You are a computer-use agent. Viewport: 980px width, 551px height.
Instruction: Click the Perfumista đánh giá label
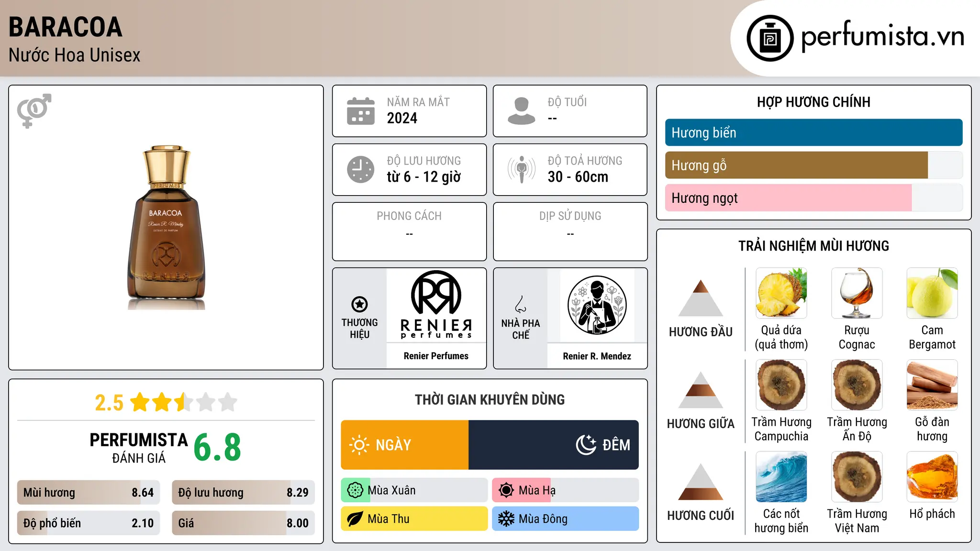pos(139,448)
